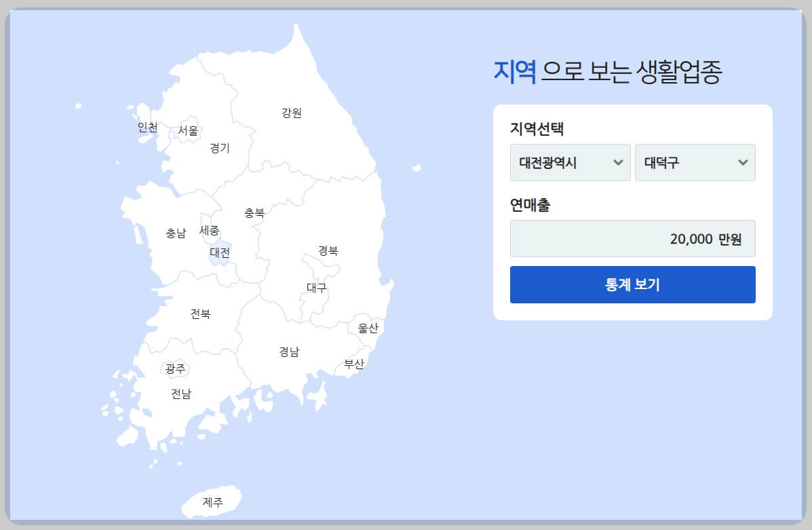
Task: Click the 연매출 amount input field
Action: (x=632, y=238)
